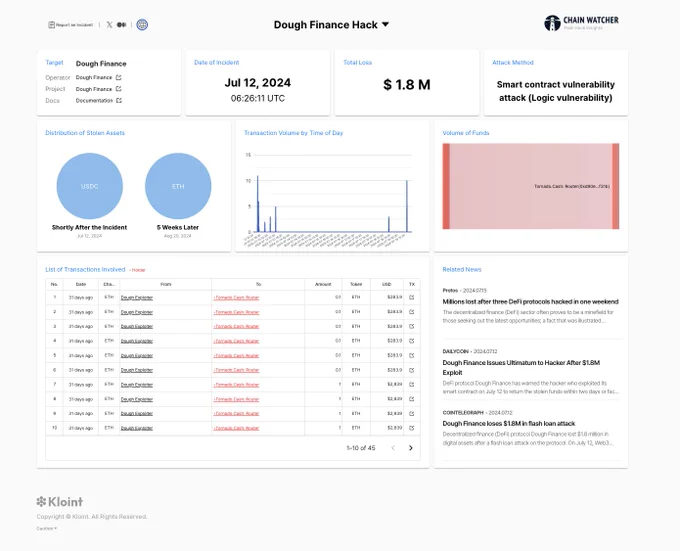Click the Amount column header

pos(323,284)
